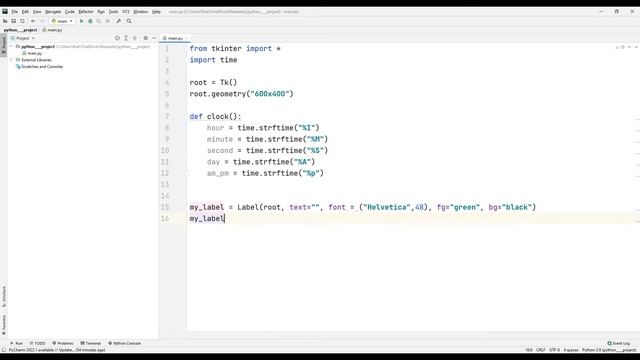
Task: Click main.py breadcrumb in navigation bar
Action: coord(52,30)
